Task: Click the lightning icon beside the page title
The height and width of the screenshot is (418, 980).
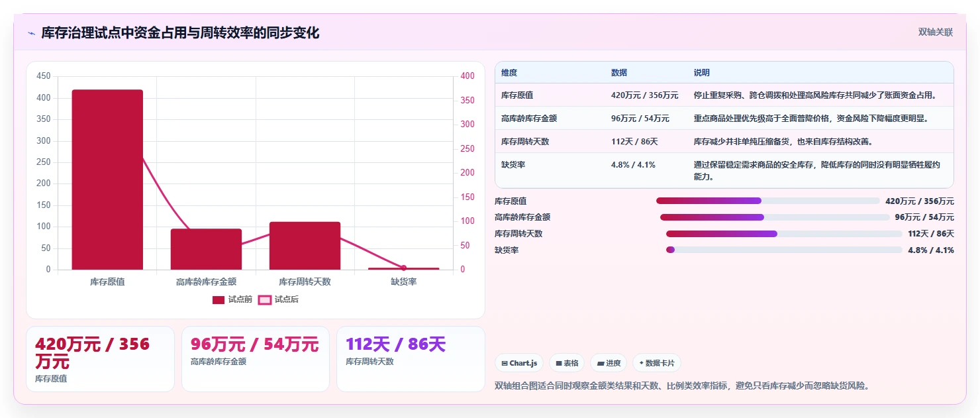Action: click(31, 33)
